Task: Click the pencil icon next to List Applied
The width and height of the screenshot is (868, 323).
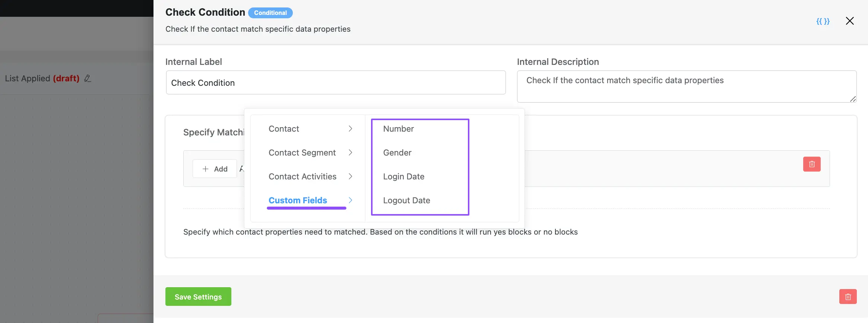Action: click(88, 78)
